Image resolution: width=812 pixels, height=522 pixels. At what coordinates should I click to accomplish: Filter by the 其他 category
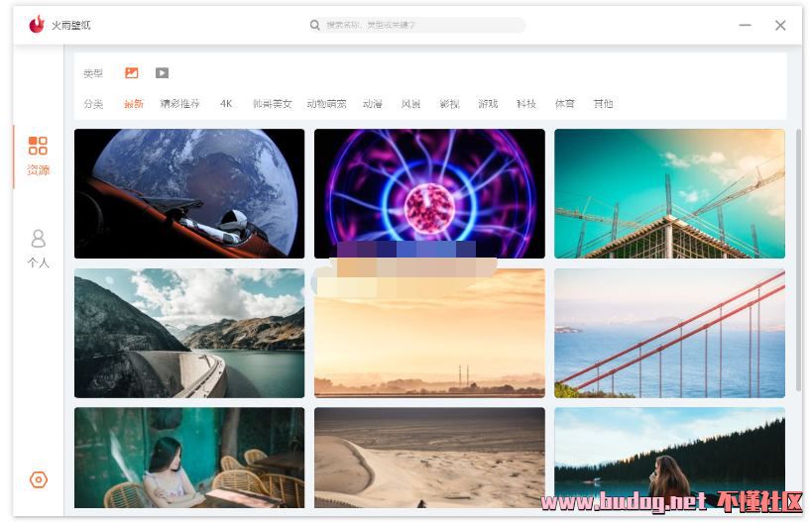coord(603,104)
